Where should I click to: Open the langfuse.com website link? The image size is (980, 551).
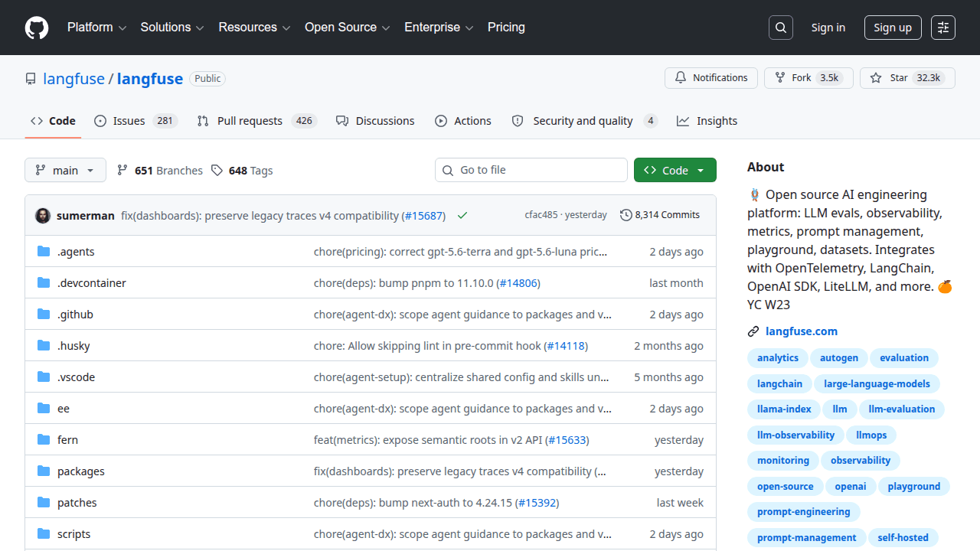pyautogui.click(x=802, y=331)
